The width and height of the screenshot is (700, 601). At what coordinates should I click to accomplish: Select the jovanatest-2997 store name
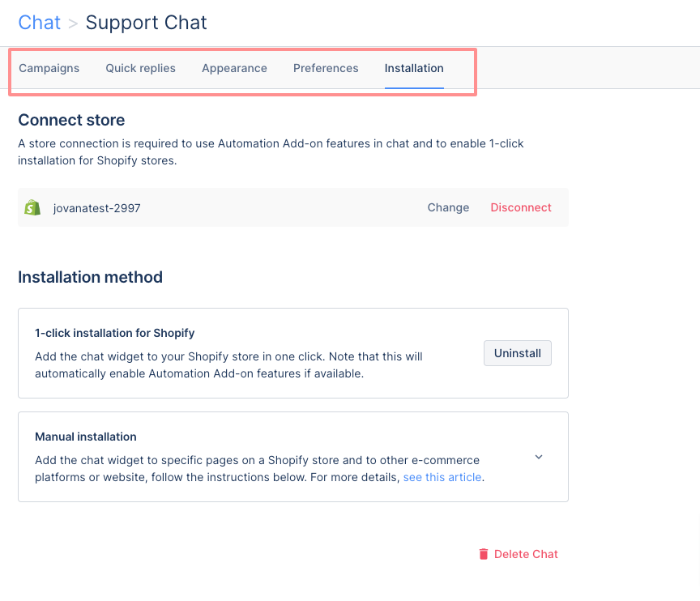[97, 208]
